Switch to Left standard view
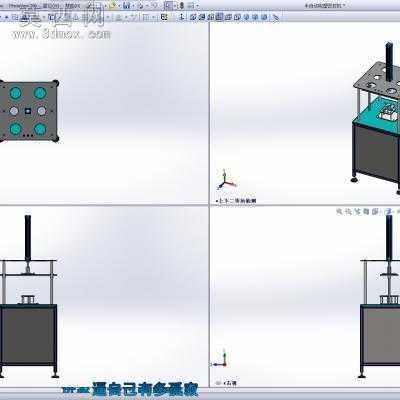This screenshot has height=400, width=400. point(210,17)
